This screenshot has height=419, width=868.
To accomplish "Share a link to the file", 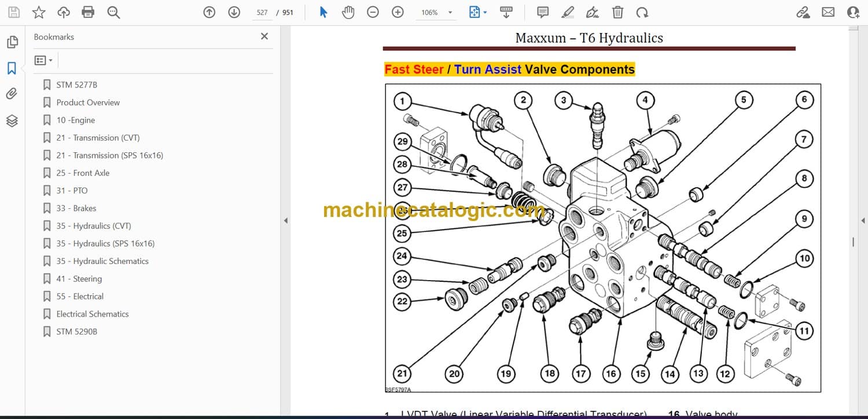I will point(803,12).
